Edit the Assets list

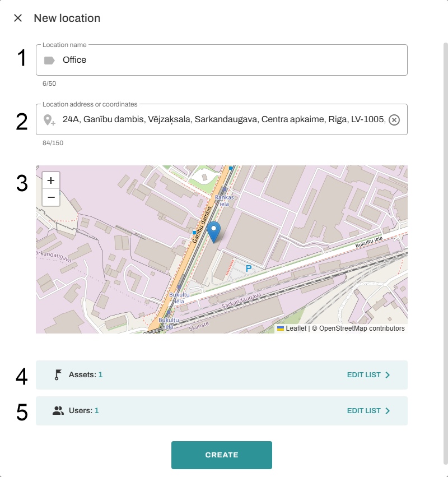tap(364, 375)
